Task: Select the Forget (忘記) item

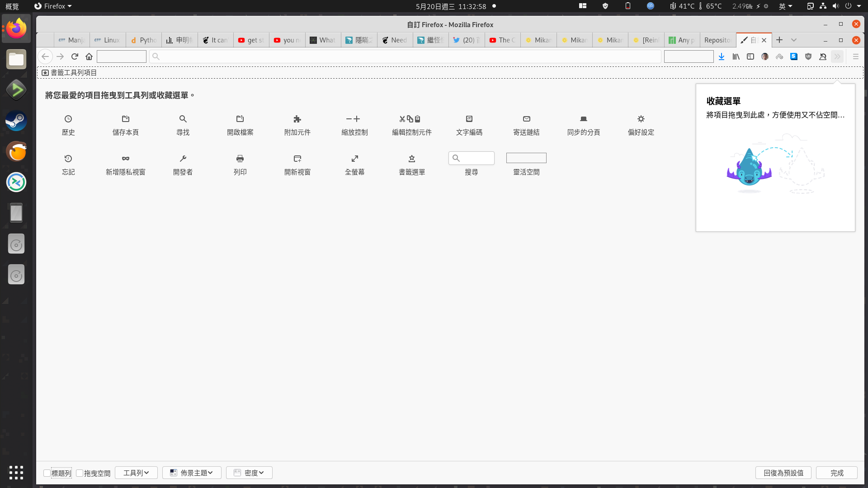Action: pyautogui.click(x=68, y=165)
